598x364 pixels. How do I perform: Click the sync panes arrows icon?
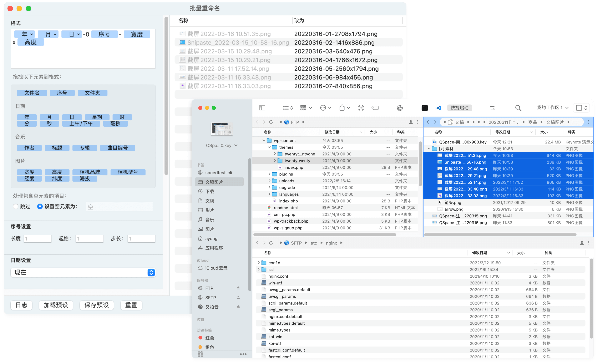(492, 108)
